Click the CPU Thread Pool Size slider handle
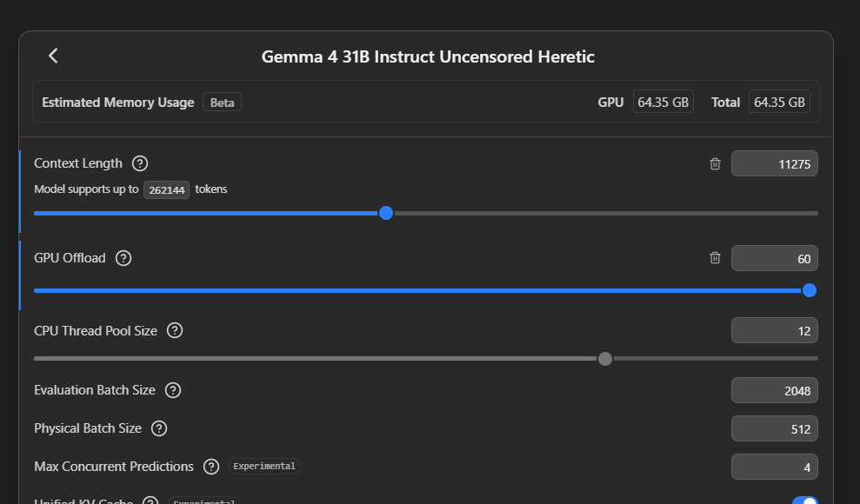 click(x=605, y=359)
